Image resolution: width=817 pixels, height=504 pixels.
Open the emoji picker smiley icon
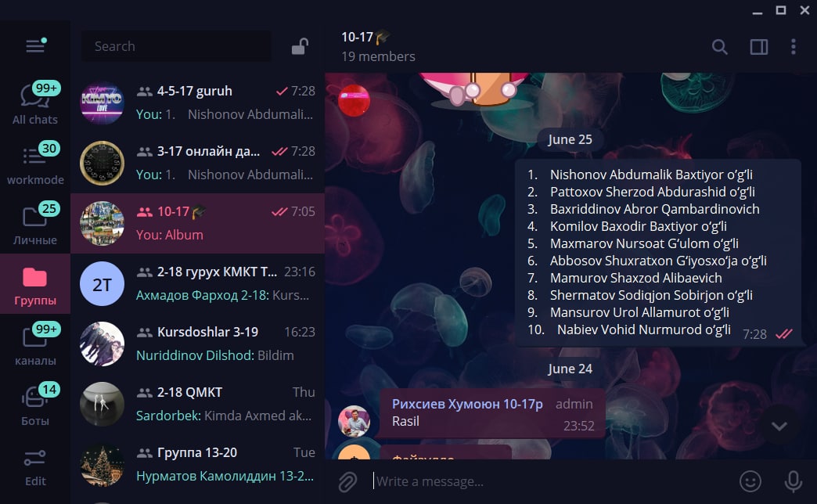tap(750, 481)
